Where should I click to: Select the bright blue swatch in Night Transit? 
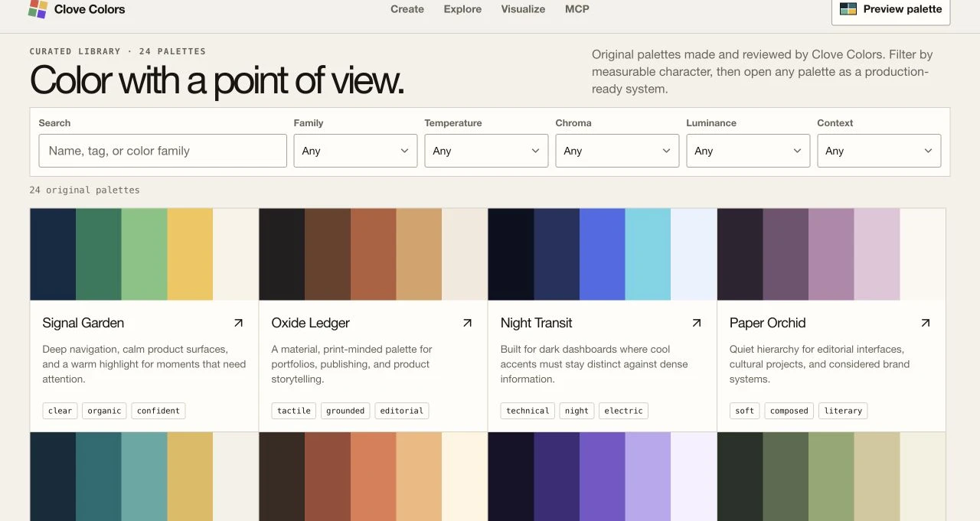[x=603, y=254]
